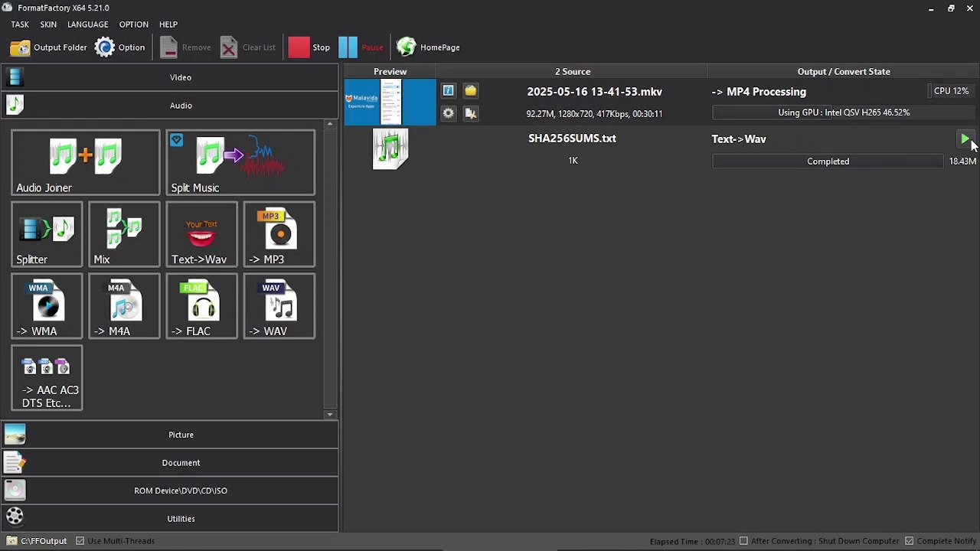
Task: Click the GPU conversion progress bar
Action: pyautogui.click(x=844, y=112)
